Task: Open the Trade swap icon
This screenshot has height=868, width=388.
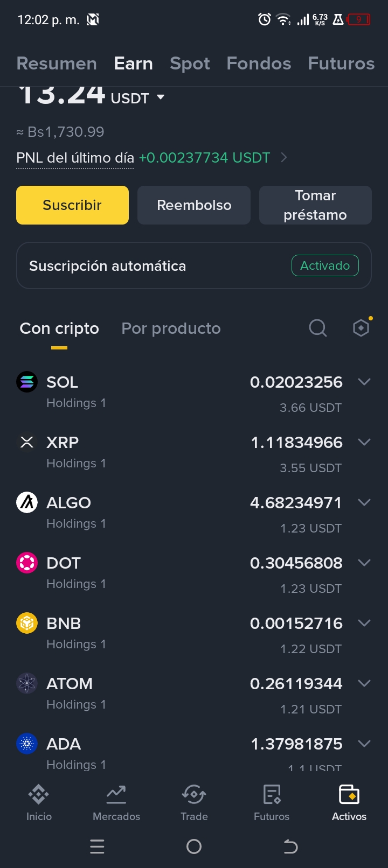Action: (x=194, y=794)
